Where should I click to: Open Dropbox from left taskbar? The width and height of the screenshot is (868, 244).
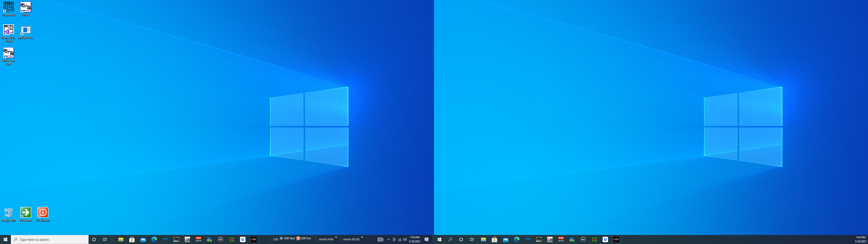pyautogui.click(x=243, y=239)
